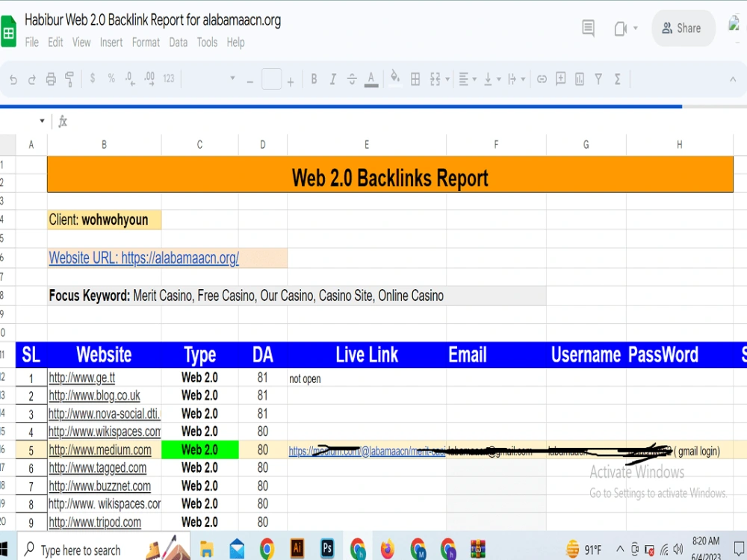The image size is (747, 560).
Task: Select column E header
Action: point(367,145)
